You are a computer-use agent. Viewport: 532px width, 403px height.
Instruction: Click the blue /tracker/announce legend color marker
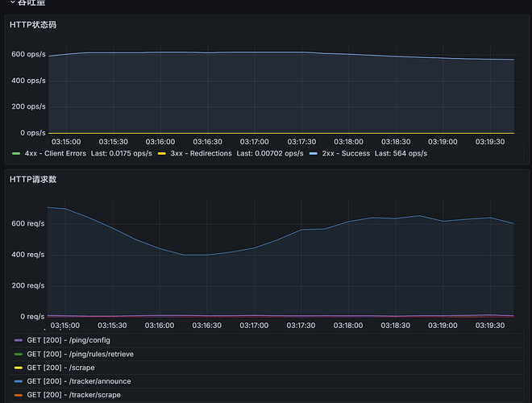click(19, 381)
